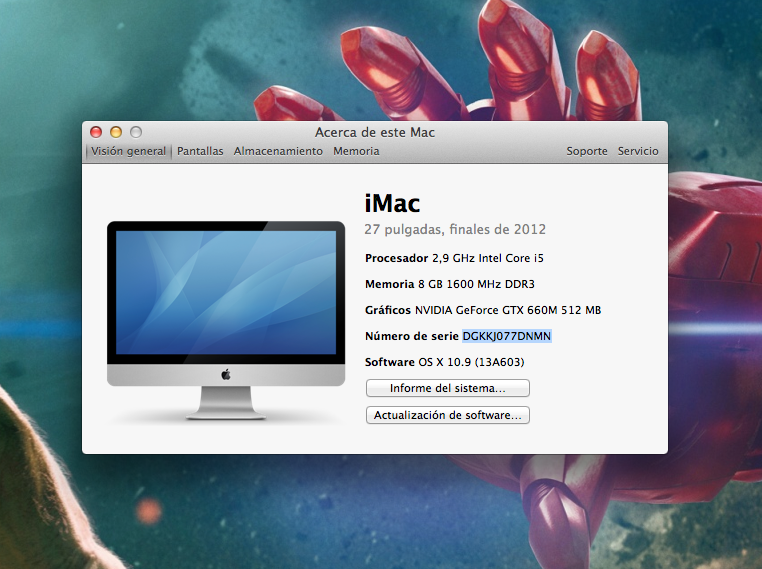Switch to the Pantallas tab

(200, 151)
